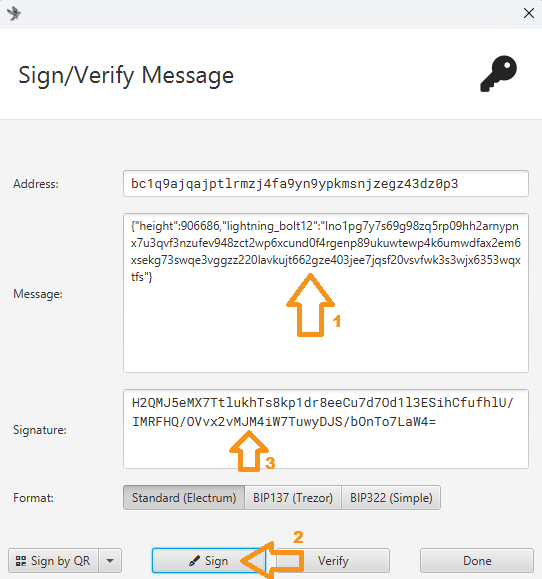Click the Address: label
The width and height of the screenshot is (542, 579).
(36, 184)
